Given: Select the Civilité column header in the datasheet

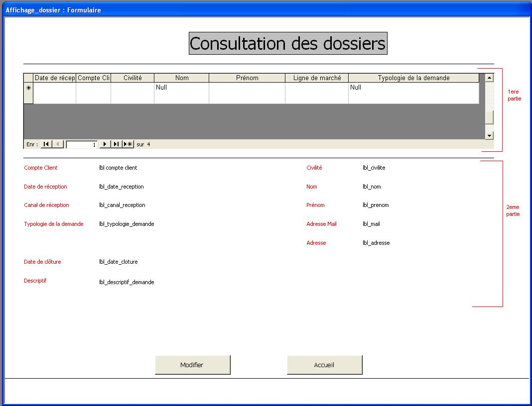Looking at the screenshot, I should click(x=133, y=78).
